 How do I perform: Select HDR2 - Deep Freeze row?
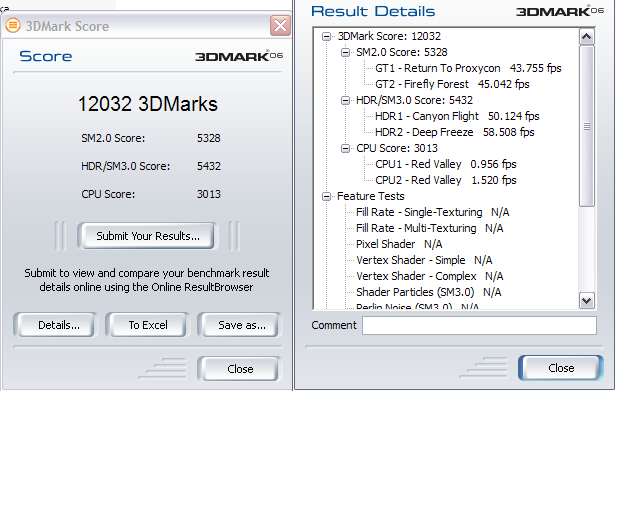(455, 132)
